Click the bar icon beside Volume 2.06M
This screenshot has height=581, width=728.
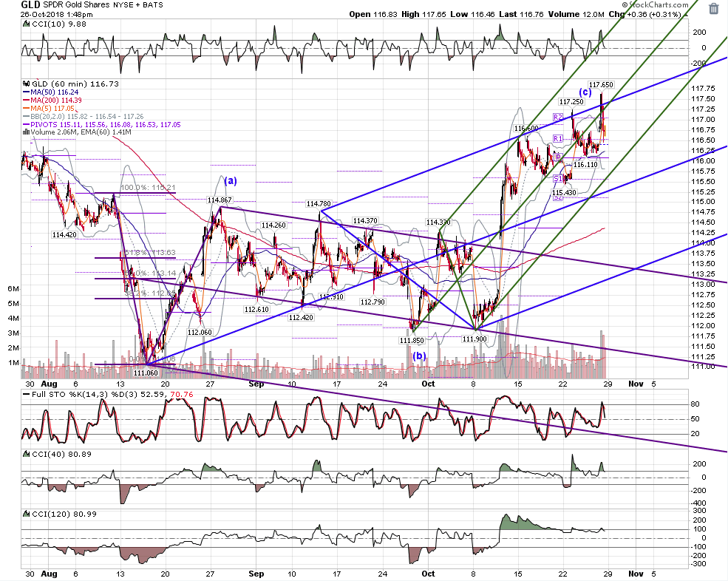(x=26, y=132)
